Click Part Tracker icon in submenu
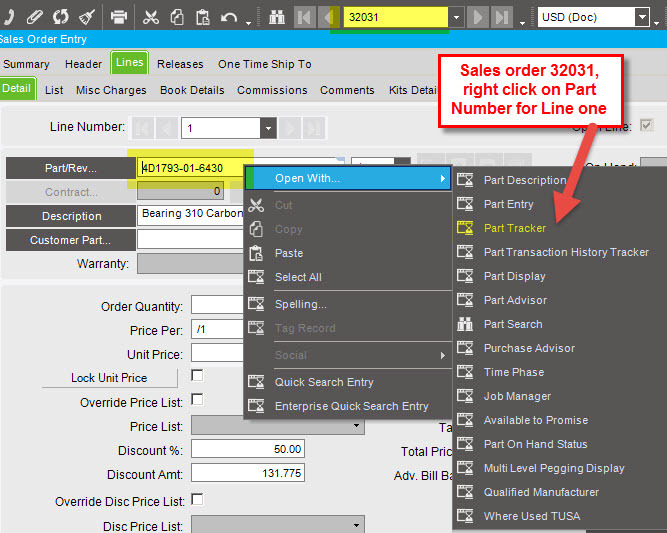Screen dimensions: 667x533 [465, 228]
